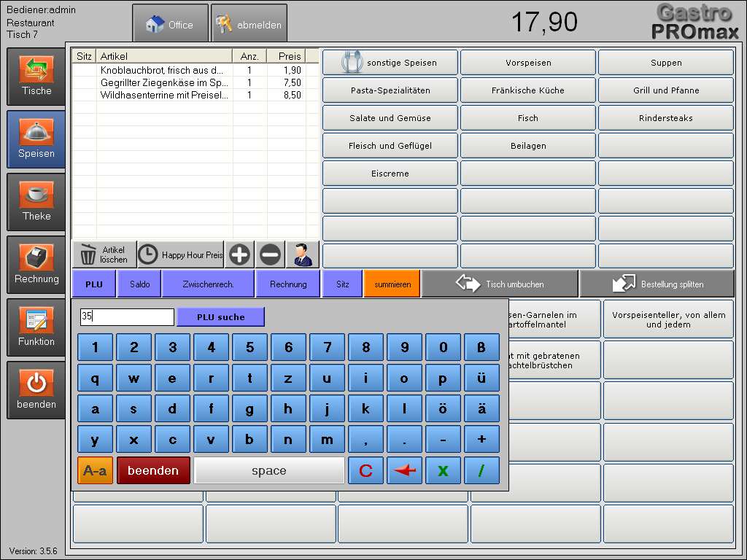Switch to the Speisen section

coord(36,139)
